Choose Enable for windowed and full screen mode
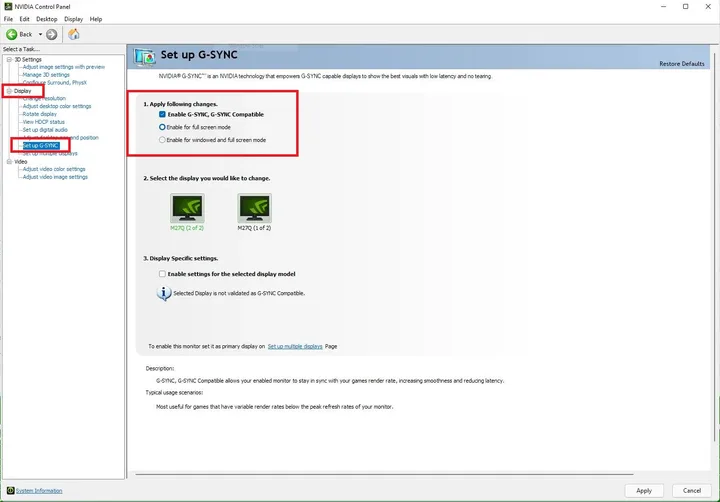720x502 pixels. point(163,140)
